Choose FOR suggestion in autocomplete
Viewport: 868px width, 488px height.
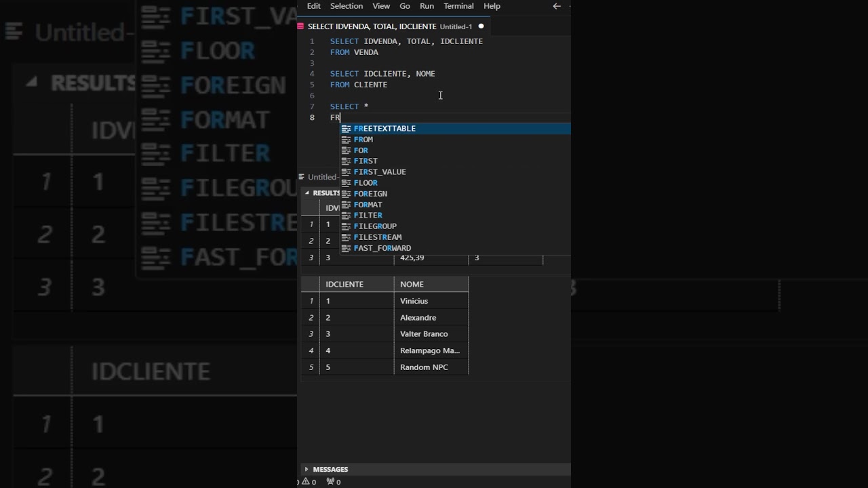coord(455,150)
